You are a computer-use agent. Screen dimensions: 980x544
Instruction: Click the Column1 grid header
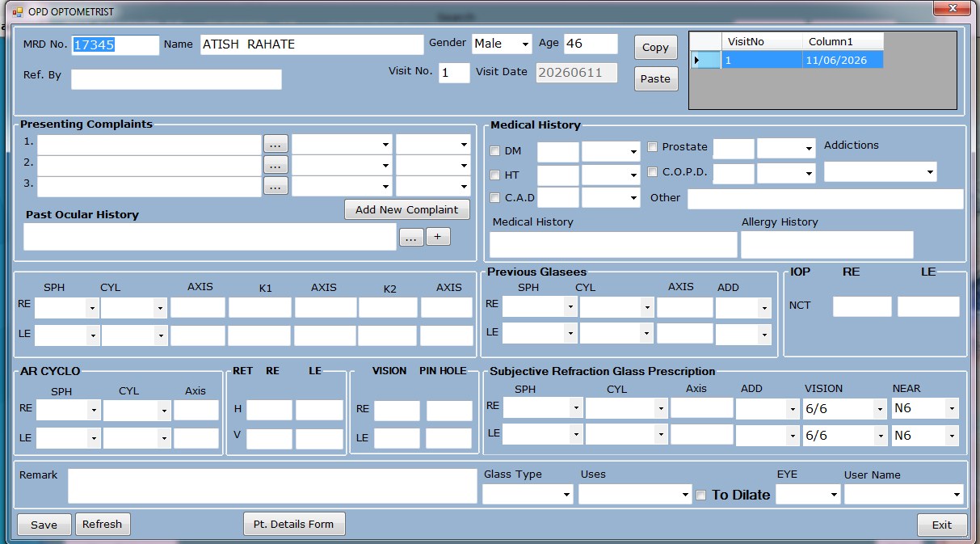pos(843,41)
